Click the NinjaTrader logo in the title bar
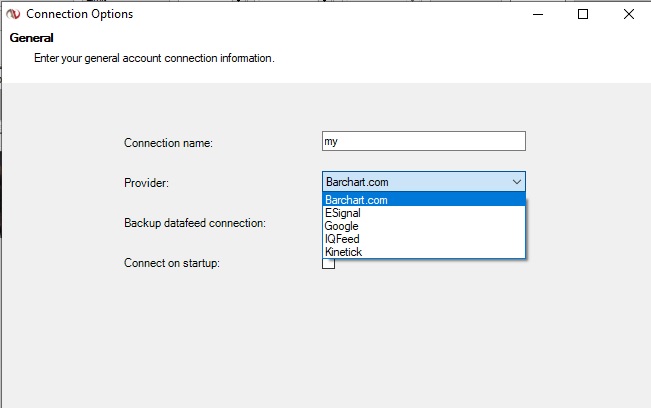 click(x=13, y=14)
